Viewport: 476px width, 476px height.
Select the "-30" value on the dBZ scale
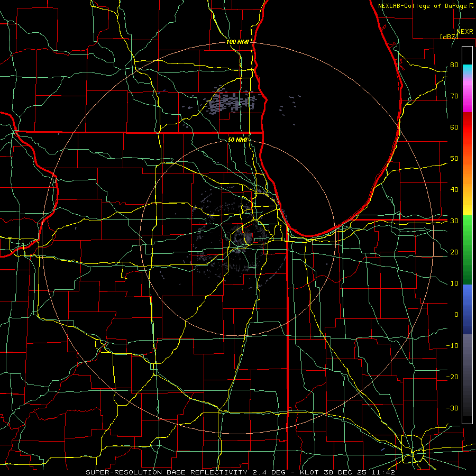tap(452, 408)
